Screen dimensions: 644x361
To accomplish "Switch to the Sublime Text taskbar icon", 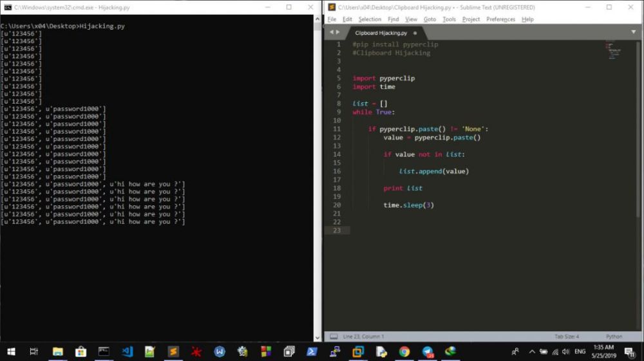I will tap(173, 351).
